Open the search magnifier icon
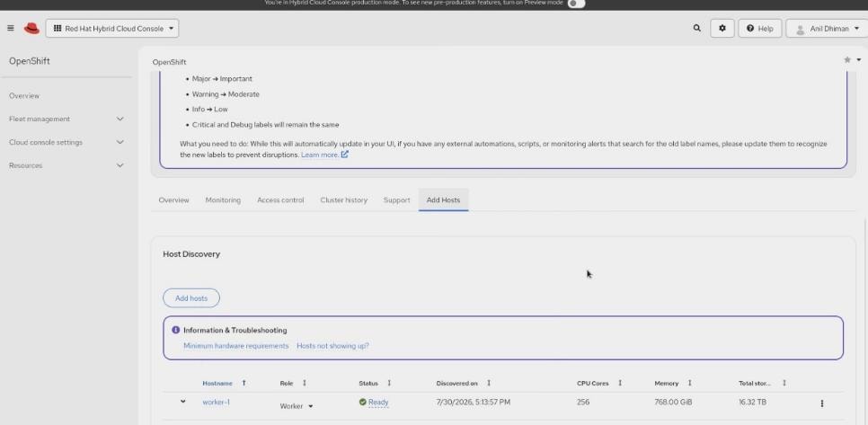This screenshot has height=425, width=868. 697,28
